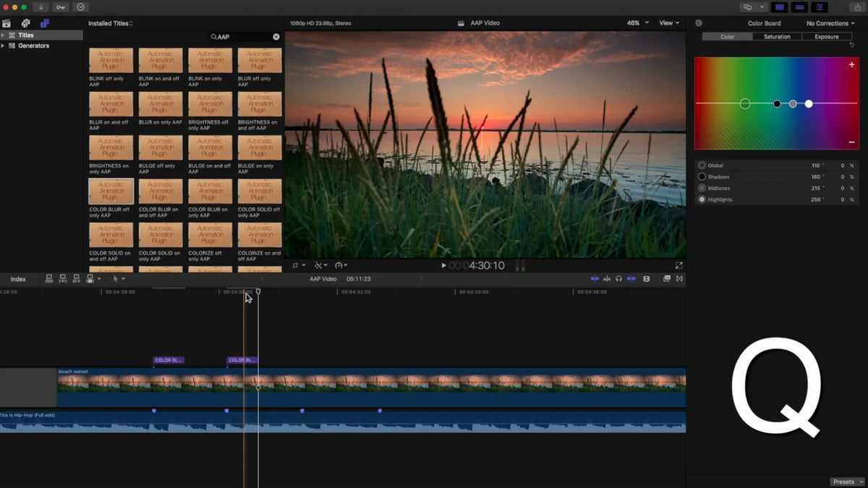Select the COLOR BLUR off only AAP title
Screen dimensions: 868x488
click(x=111, y=198)
